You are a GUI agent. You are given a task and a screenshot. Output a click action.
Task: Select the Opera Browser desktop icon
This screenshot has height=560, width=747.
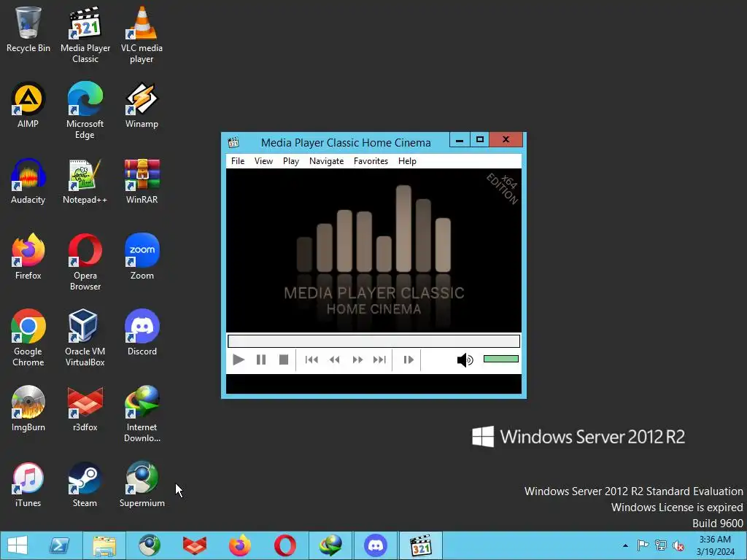click(85, 262)
